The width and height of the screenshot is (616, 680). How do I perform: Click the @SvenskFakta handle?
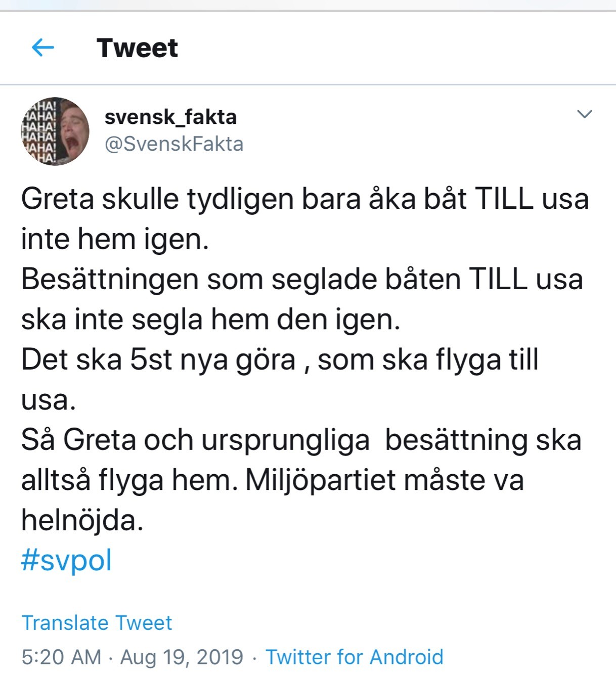[173, 144]
